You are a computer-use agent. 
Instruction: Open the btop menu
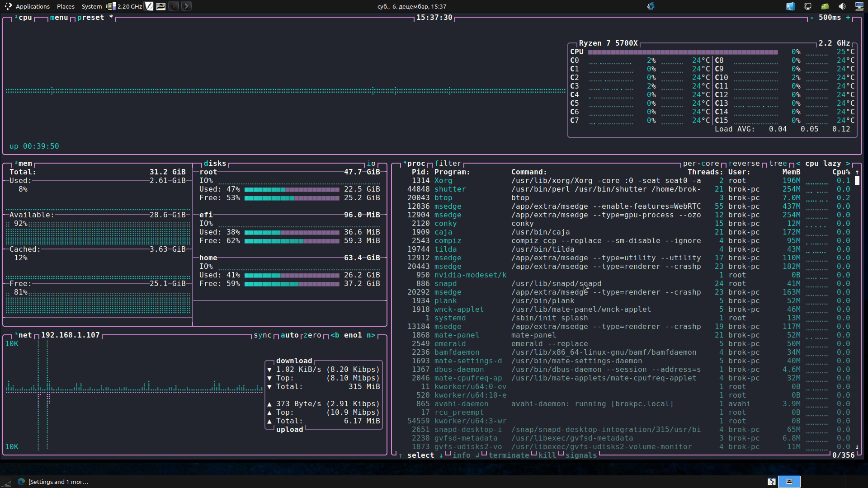[x=59, y=18]
